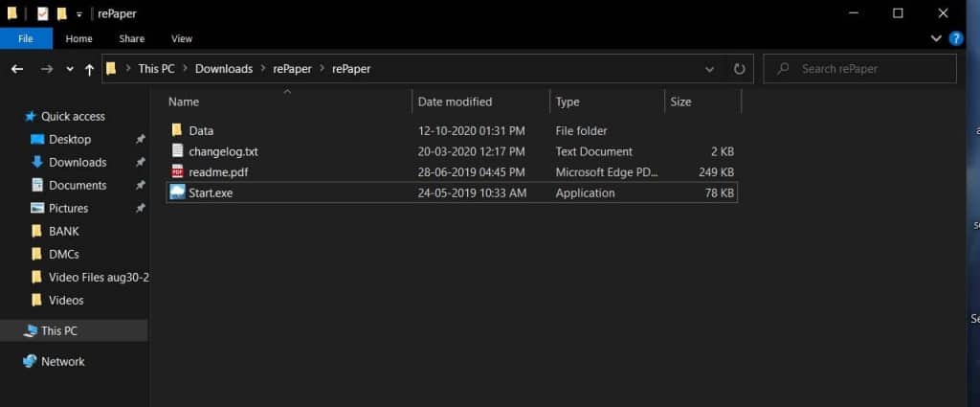
Task: Expand chevron after This PC in path
Action: [185, 69]
